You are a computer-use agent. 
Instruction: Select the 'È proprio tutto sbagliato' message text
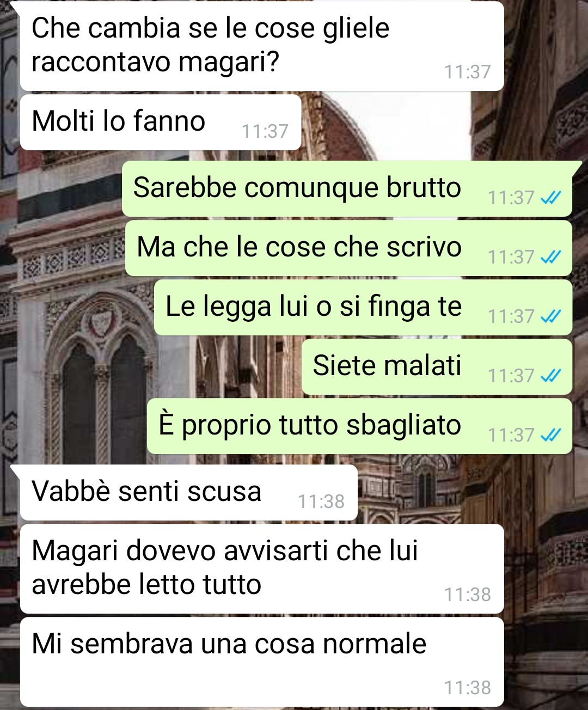click(x=310, y=425)
